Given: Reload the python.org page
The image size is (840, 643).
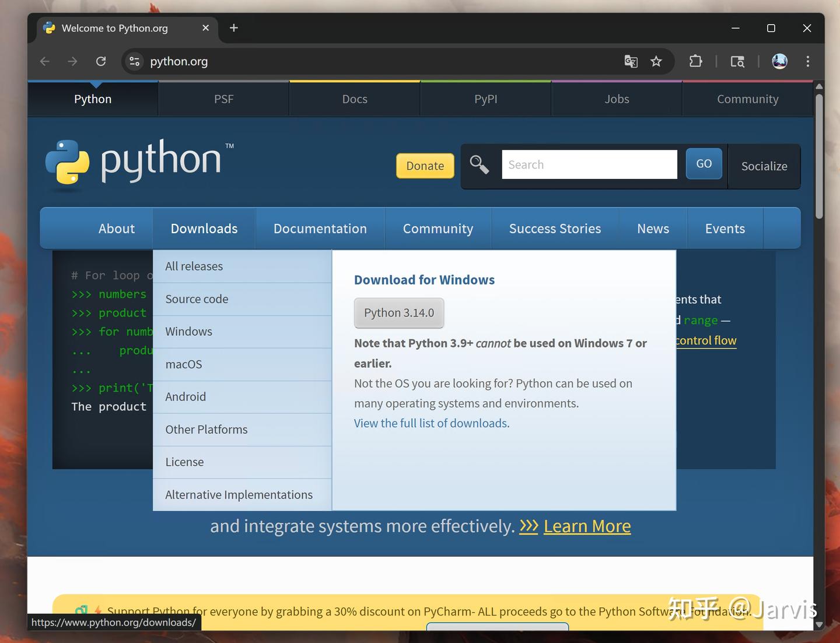Looking at the screenshot, I should 101,61.
